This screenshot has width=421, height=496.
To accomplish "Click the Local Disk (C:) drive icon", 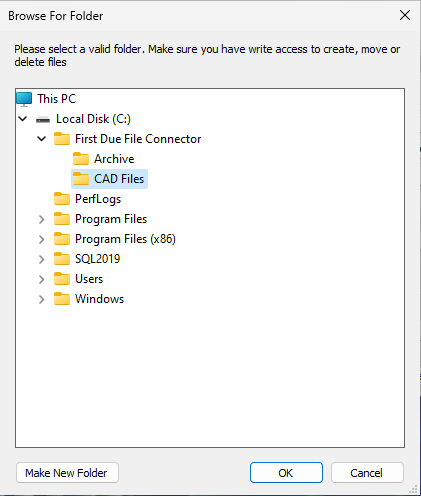I will 43,119.
